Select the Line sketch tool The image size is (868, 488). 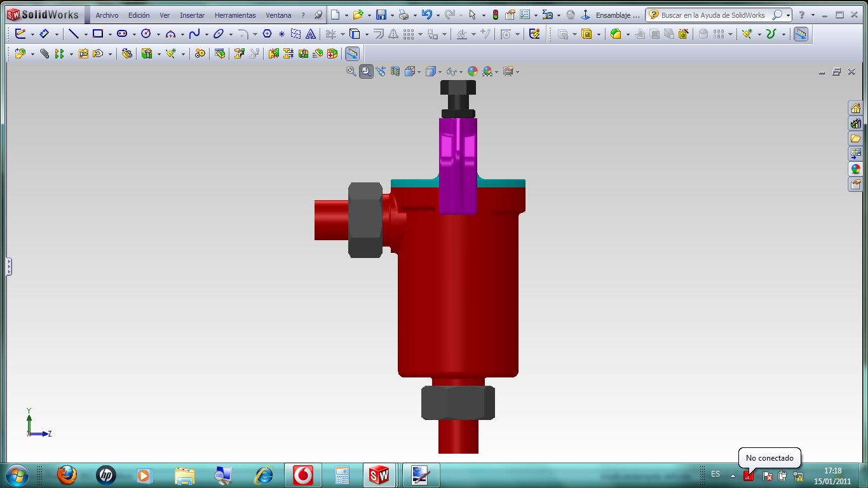pyautogui.click(x=74, y=34)
